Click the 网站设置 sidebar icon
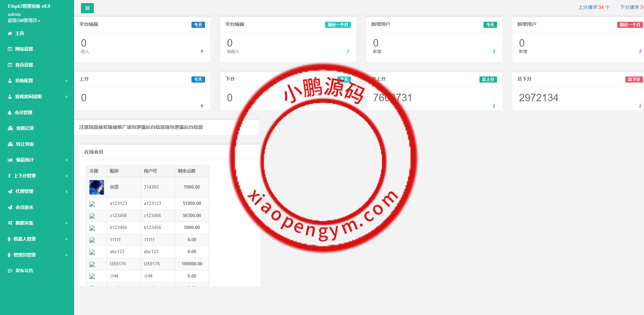 10,49
